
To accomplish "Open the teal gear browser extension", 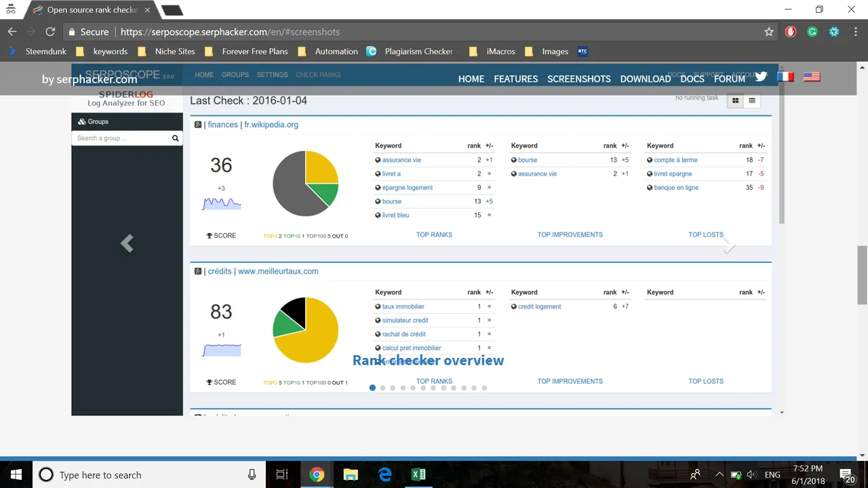I will click(834, 32).
